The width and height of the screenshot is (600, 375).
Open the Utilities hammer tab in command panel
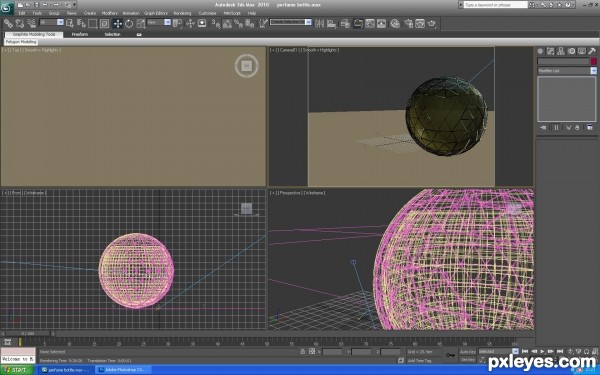[x=592, y=51]
